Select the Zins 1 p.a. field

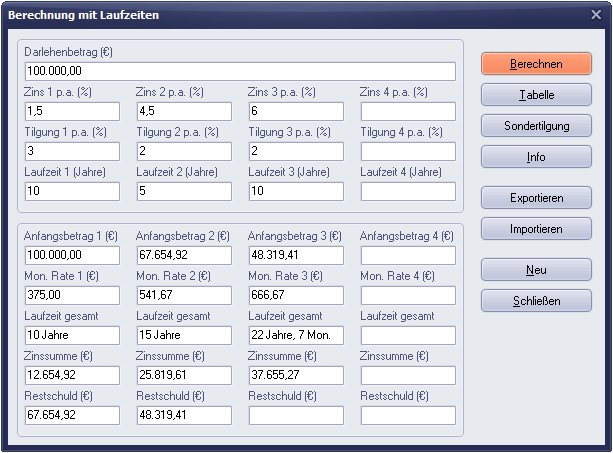click(72, 111)
